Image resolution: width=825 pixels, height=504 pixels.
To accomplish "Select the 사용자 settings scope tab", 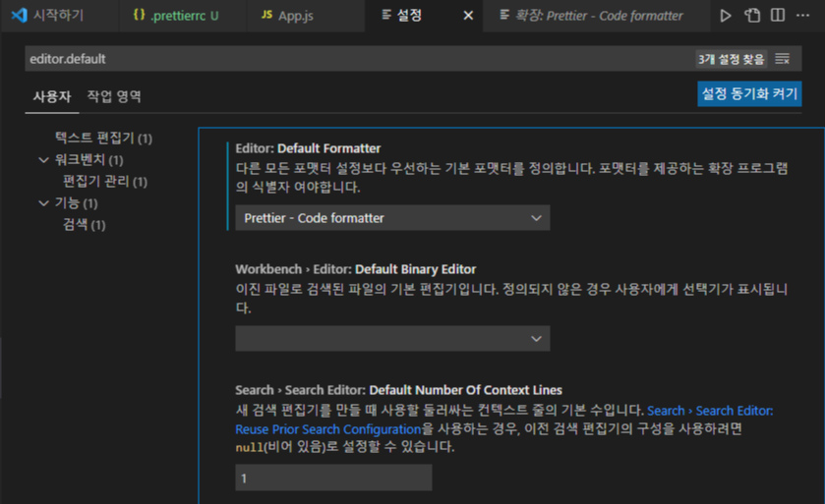I will click(x=51, y=96).
